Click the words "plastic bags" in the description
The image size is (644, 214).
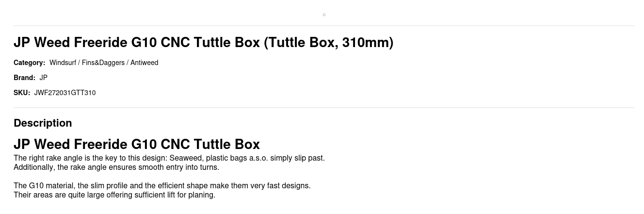tap(226, 158)
